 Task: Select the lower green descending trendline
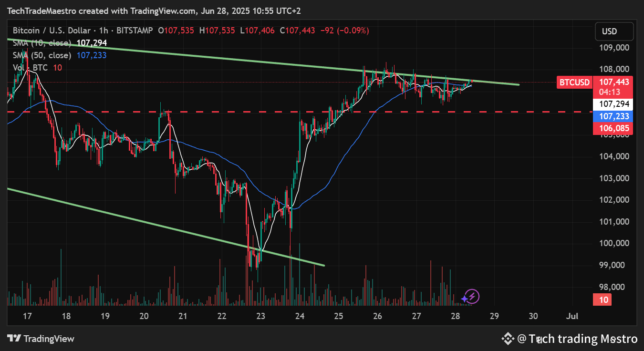click(167, 227)
